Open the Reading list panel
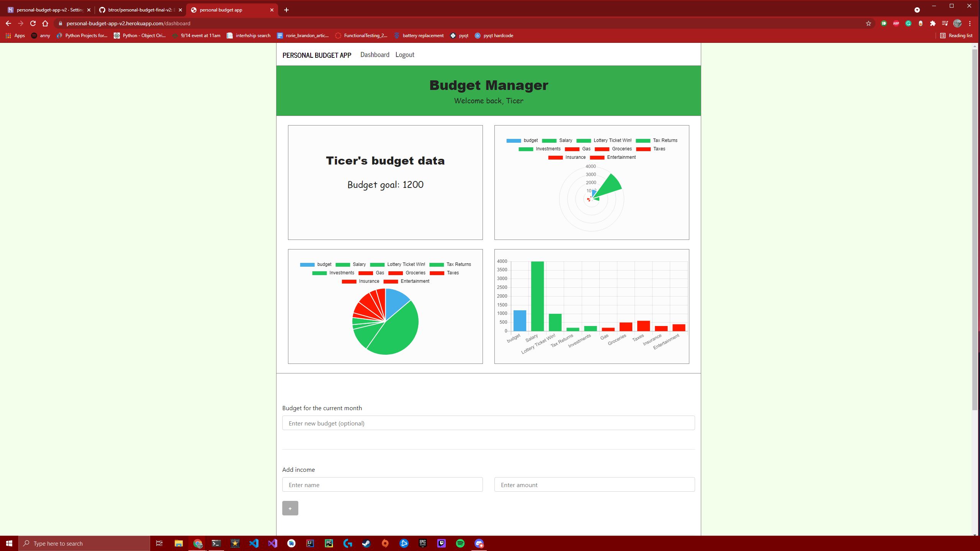This screenshot has width=980, height=551. pos(956,36)
